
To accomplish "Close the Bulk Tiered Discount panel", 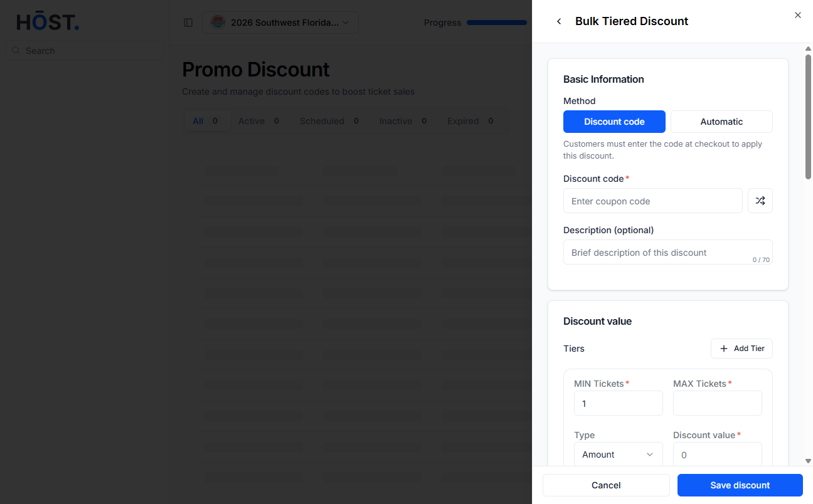I will click(x=798, y=15).
